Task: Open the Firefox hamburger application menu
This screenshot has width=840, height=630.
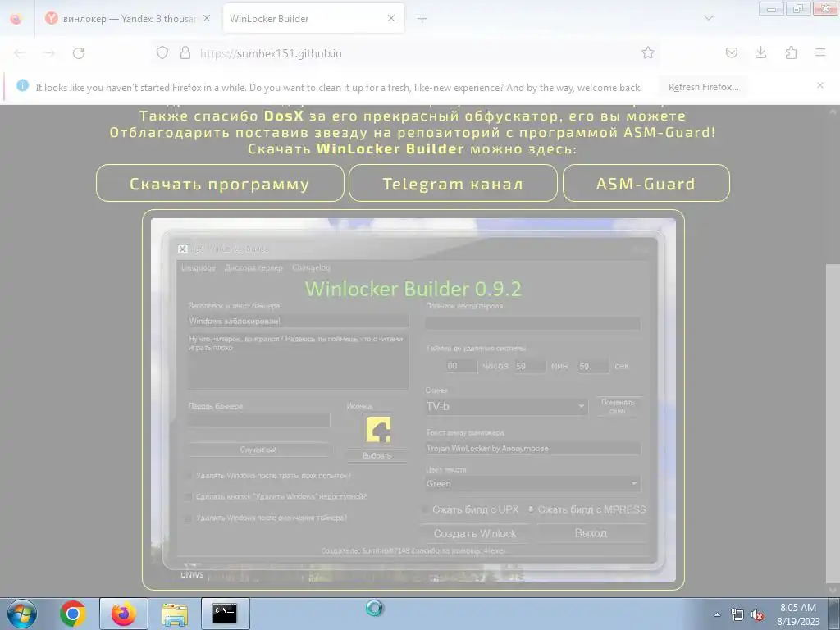Action: 820,52
